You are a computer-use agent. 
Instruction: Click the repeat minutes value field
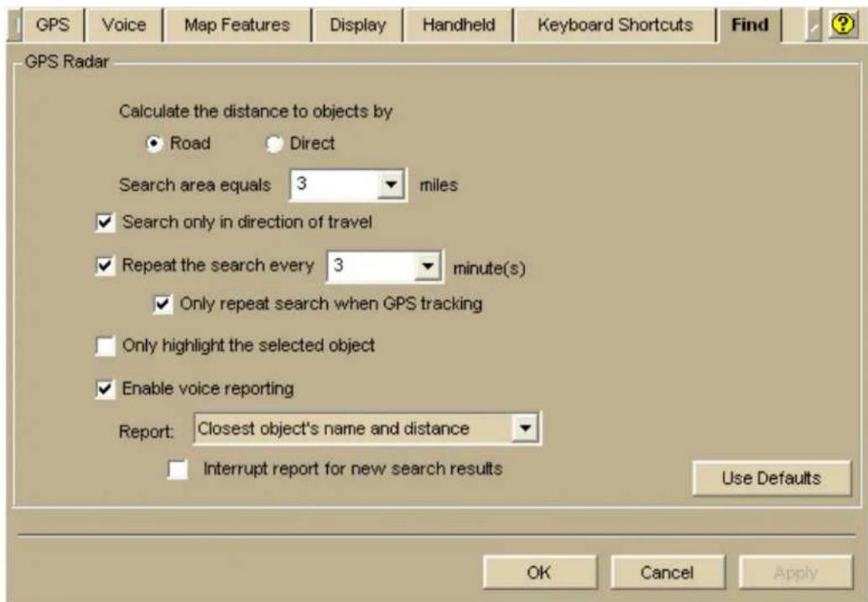372,266
